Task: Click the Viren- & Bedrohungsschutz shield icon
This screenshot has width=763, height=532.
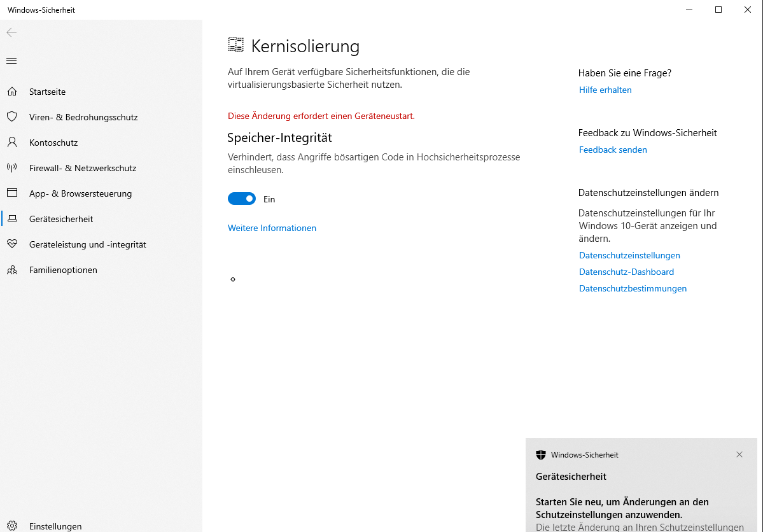Action: [x=11, y=117]
